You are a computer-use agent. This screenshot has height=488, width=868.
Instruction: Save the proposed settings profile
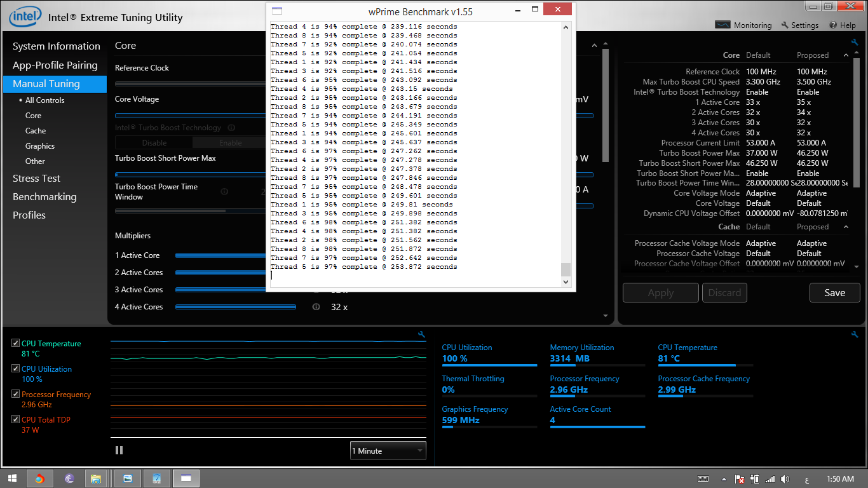pyautogui.click(x=834, y=293)
